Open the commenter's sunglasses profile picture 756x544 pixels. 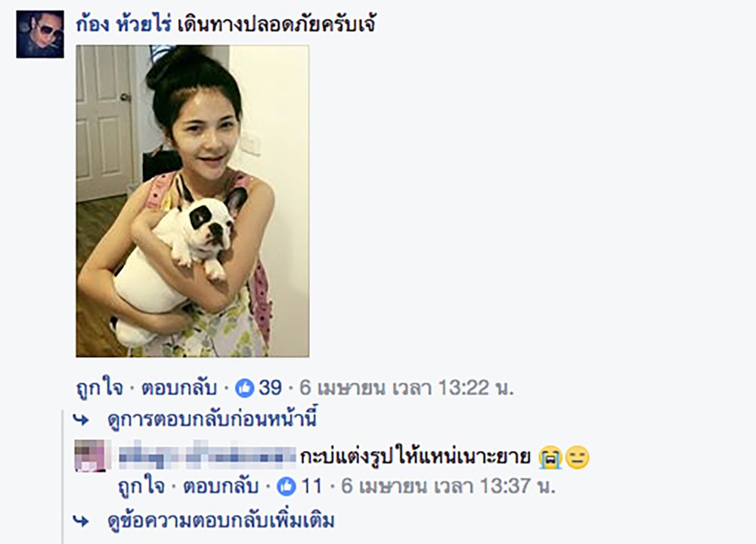pyautogui.click(x=40, y=34)
